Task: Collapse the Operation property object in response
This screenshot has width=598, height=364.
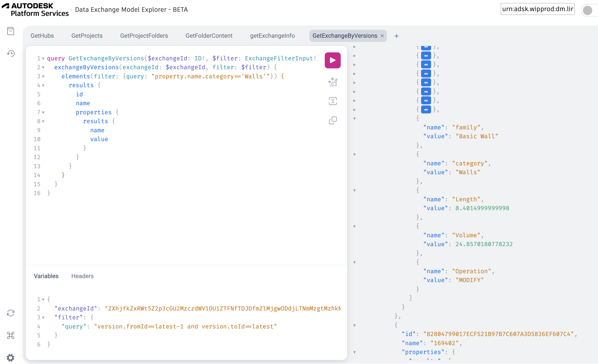Action: (354, 262)
